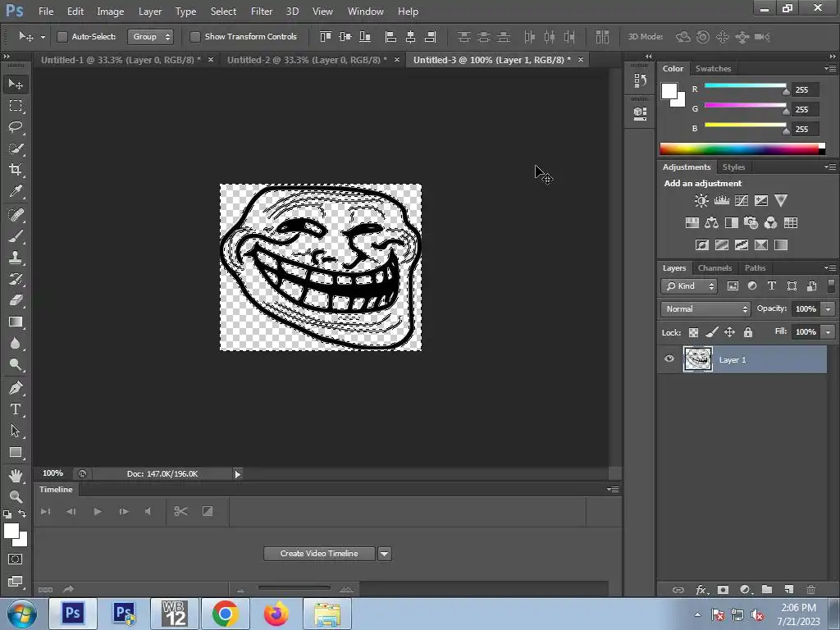Click the zoom percentage field
Image resolution: width=840 pixels, height=630 pixels.
coord(53,473)
